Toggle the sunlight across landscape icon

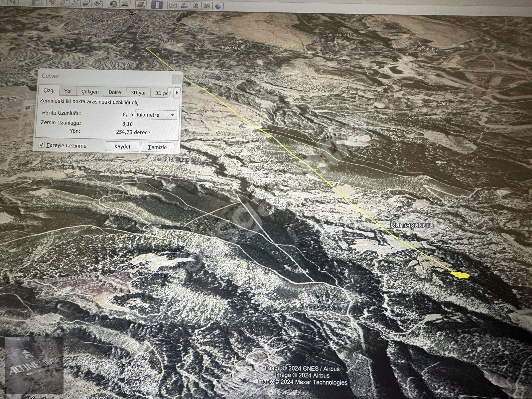(x=125, y=4)
